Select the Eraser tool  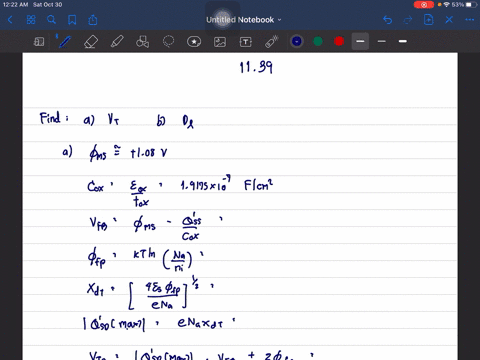(x=91, y=42)
